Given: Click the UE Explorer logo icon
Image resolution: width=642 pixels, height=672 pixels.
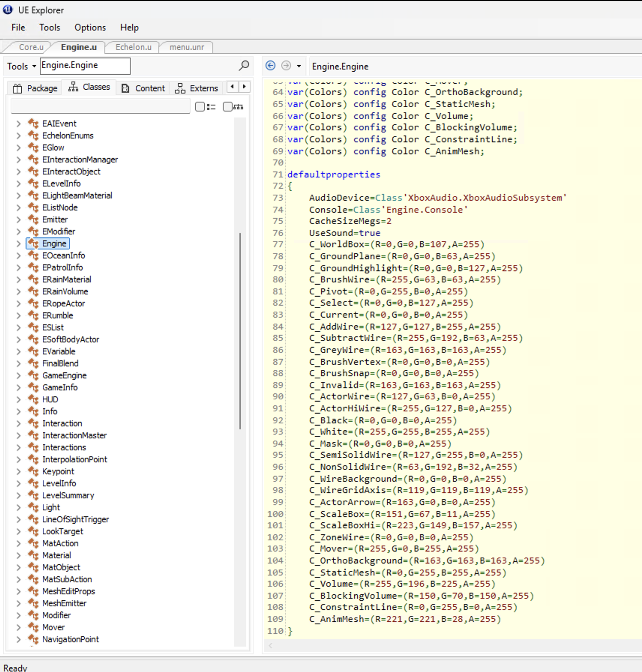Looking at the screenshot, I should pos(7,10).
